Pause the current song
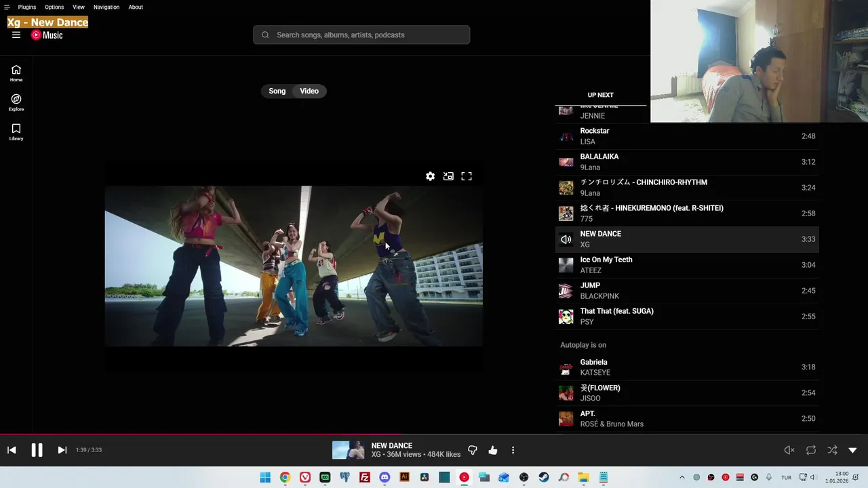Screen dimensions: 868x488 (37, 450)
